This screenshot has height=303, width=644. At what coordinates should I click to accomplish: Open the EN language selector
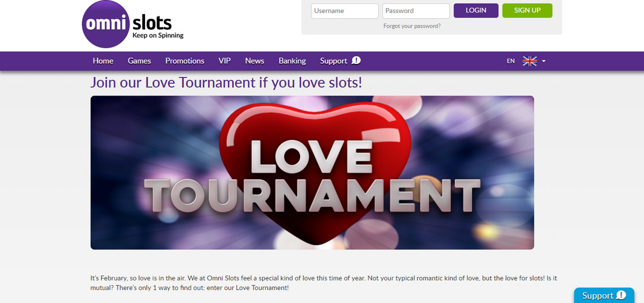pos(510,61)
